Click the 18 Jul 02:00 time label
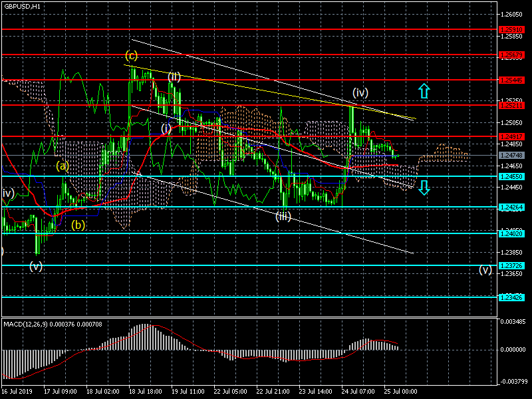The height and width of the screenshot is (399, 532). click(x=103, y=391)
